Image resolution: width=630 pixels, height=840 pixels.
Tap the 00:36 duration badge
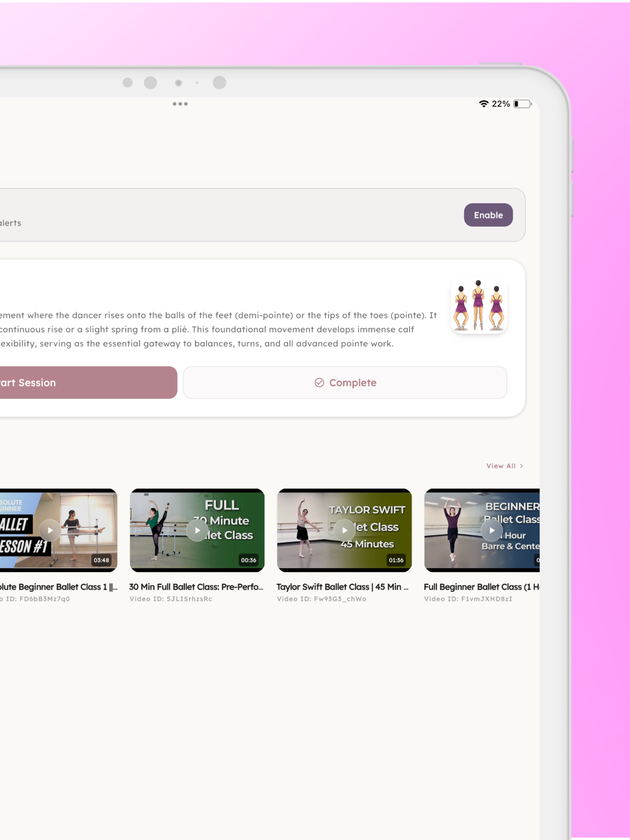pyautogui.click(x=249, y=560)
